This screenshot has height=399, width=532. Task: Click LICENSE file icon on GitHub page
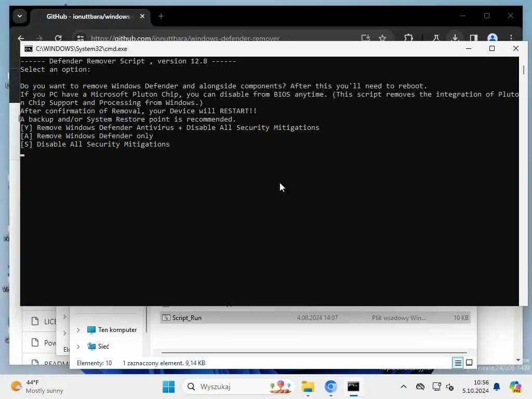click(35, 321)
